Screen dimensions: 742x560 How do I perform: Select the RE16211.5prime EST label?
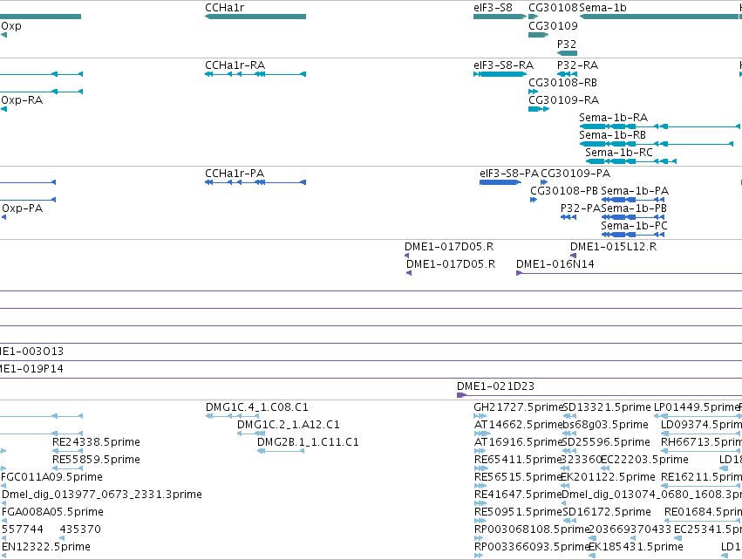(701, 477)
